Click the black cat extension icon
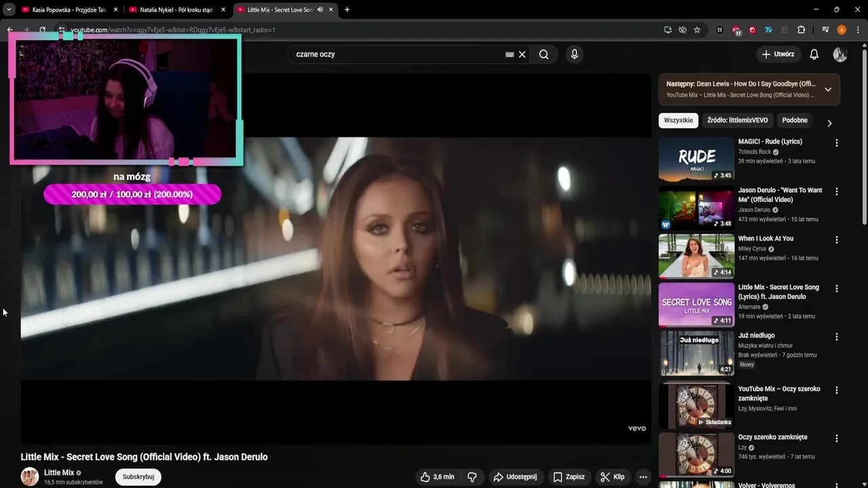Viewport: 868px width, 488px height. (x=719, y=30)
